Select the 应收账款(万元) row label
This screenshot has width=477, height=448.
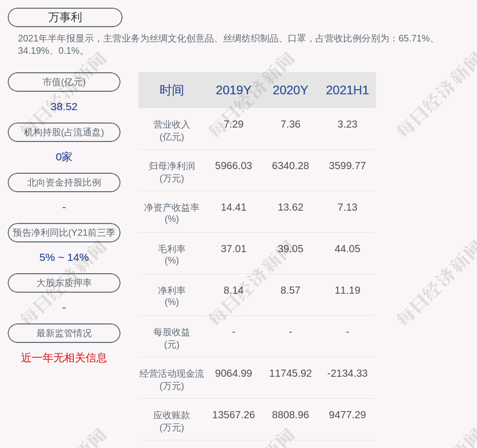[x=172, y=421]
